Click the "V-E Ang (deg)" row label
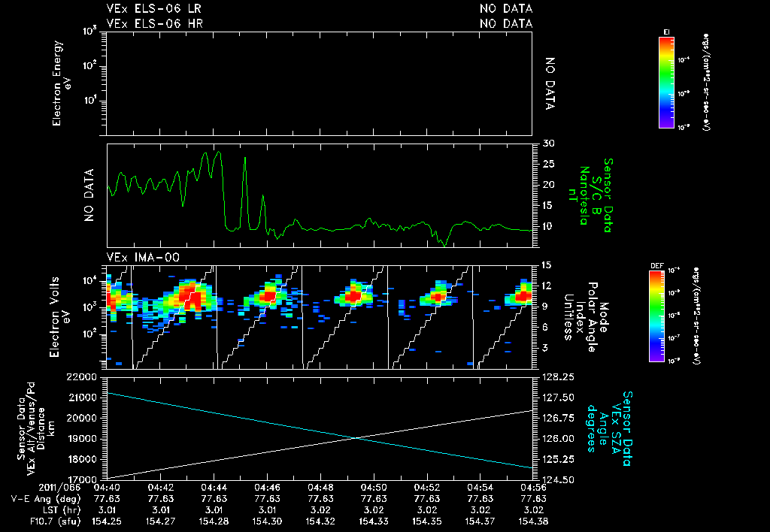Viewport: 770px width, 532px height. click(46, 499)
